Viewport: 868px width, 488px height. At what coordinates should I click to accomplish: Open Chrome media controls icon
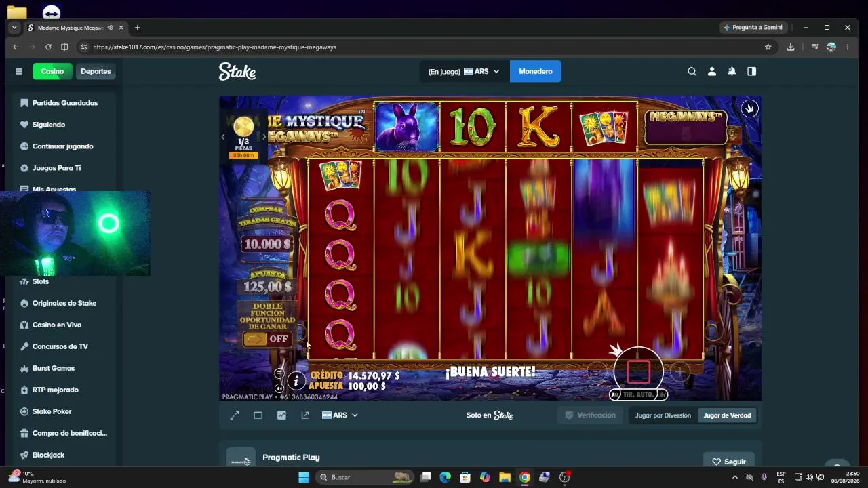pyautogui.click(x=814, y=47)
